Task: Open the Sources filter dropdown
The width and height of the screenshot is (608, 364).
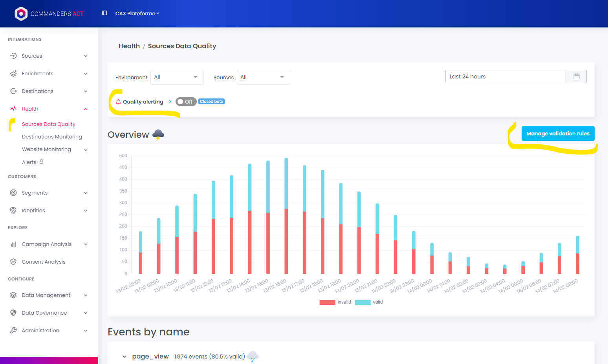Action: coord(263,77)
